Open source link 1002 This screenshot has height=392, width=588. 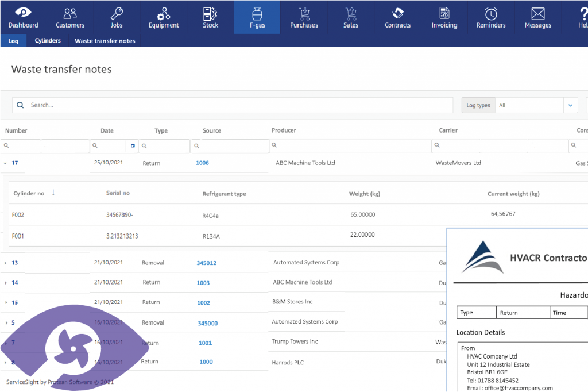[x=204, y=303]
